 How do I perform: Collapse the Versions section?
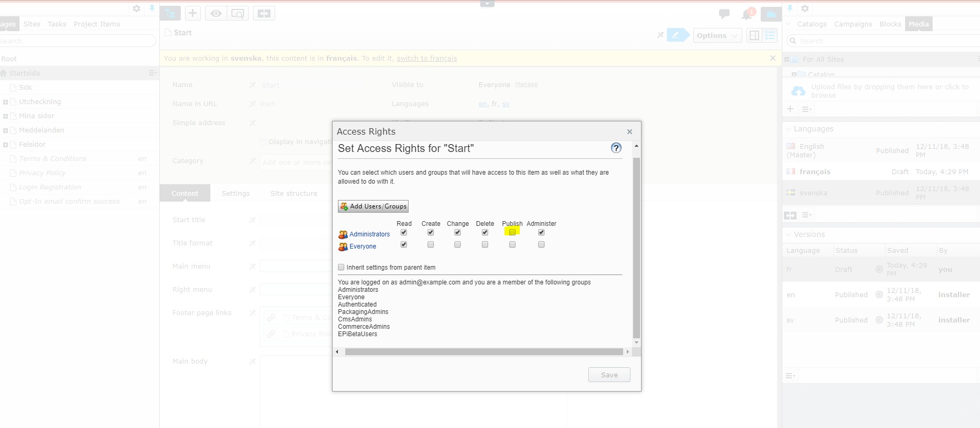[789, 234]
